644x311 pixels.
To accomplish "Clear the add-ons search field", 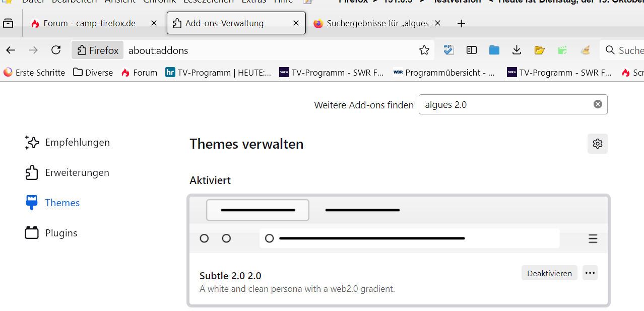I will (x=598, y=104).
